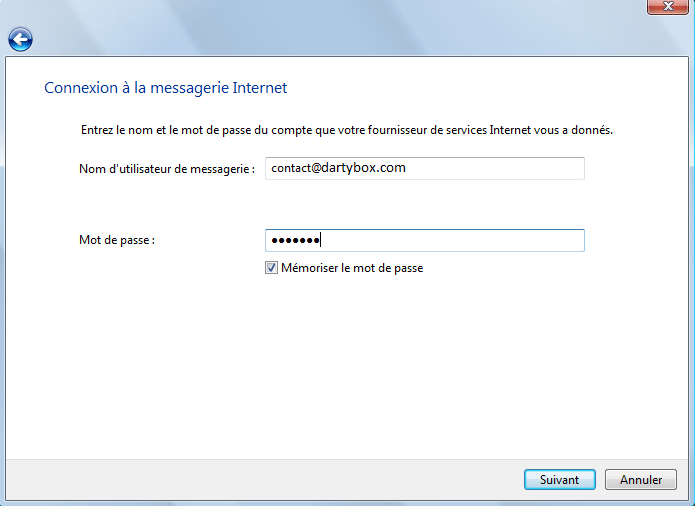
Task: Click the 'Mémoriser le mot de passe' label text
Action: click(352, 268)
